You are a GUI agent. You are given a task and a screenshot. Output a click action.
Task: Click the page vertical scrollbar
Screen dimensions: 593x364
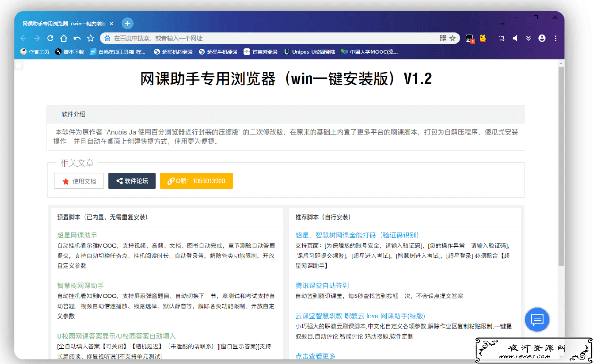(561, 165)
